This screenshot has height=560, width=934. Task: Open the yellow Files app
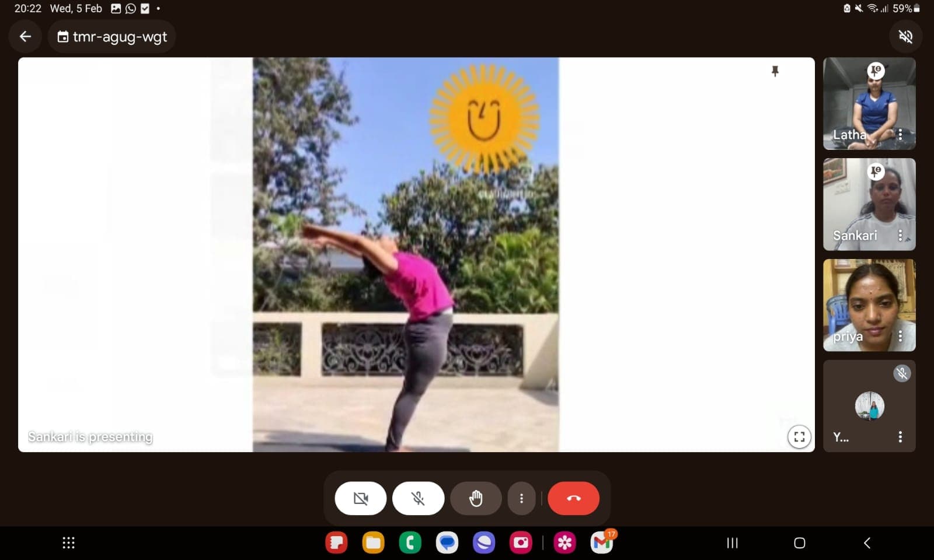coord(373,543)
